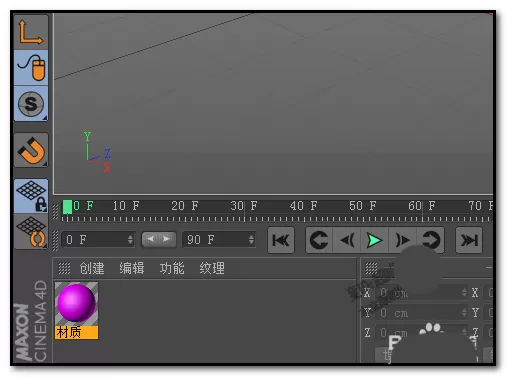Toggle the tweak mode mouse icon
This screenshot has width=507, height=377.
[31, 68]
